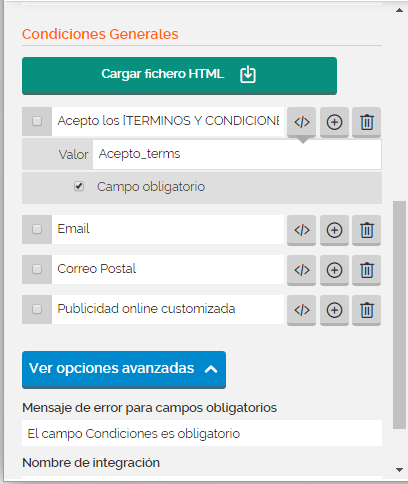408x484 pixels.
Task: Click the Nombre de integración label
Action: click(91, 463)
